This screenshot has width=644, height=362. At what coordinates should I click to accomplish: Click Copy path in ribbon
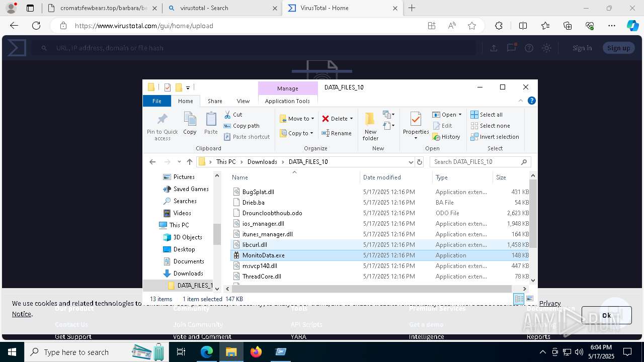click(x=242, y=126)
